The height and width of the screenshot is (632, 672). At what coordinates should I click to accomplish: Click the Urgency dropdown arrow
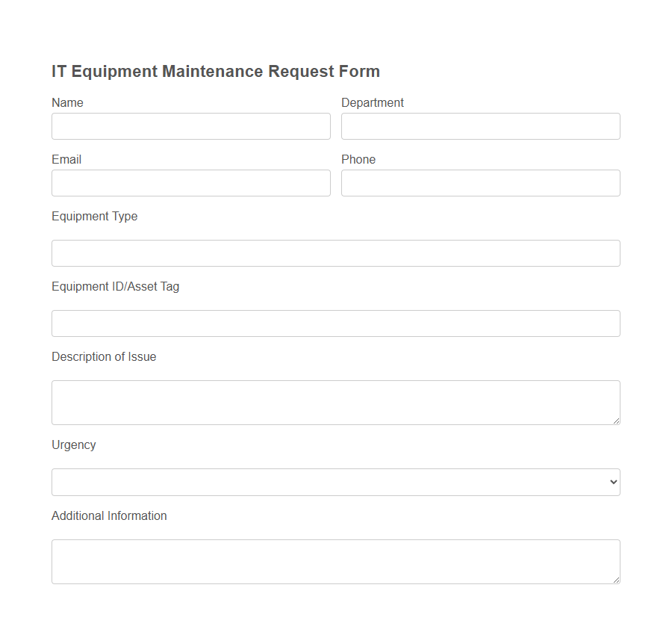pos(612,482)
